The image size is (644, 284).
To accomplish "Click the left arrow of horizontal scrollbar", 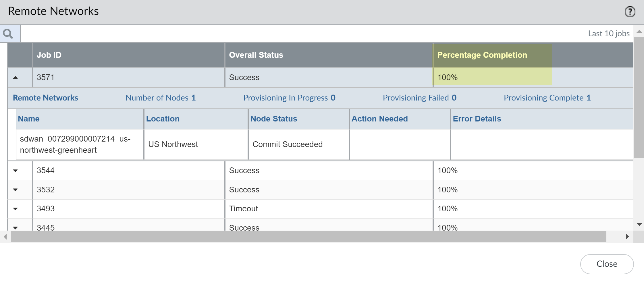I will 5,237.
